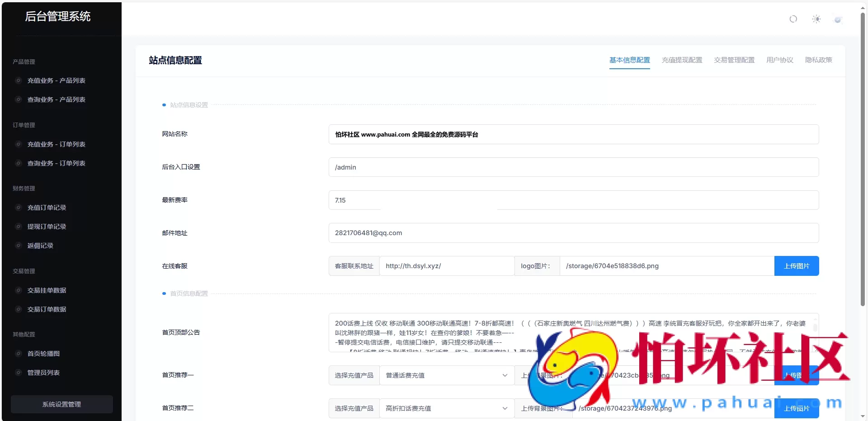The height and width of the screenshot is (421, 868).
Task: Click the blue checkmark icon in the header
Action: tap(838, 19)
